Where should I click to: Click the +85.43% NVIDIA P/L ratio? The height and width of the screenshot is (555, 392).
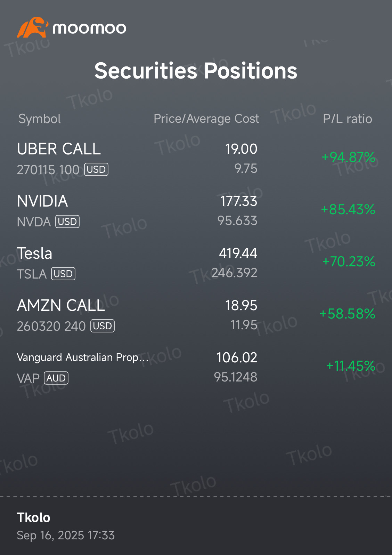(348, 210)
